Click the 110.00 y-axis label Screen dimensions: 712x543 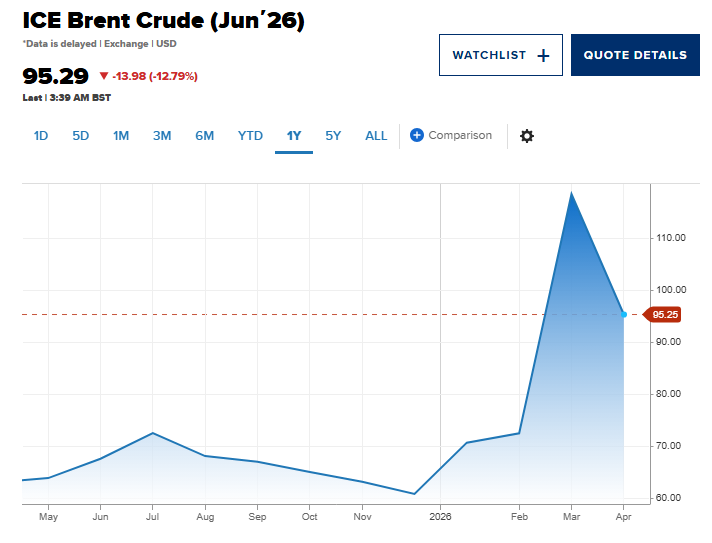click(671, 238)
